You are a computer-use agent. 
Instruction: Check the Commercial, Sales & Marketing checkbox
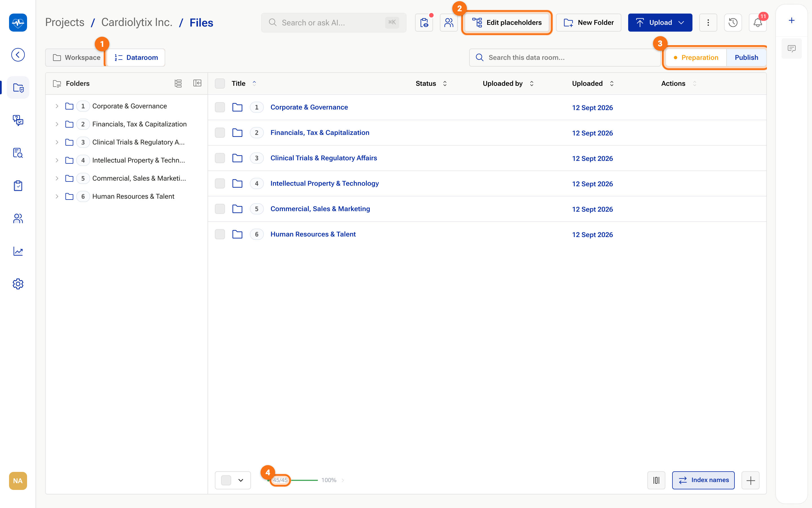pos(220,209)
